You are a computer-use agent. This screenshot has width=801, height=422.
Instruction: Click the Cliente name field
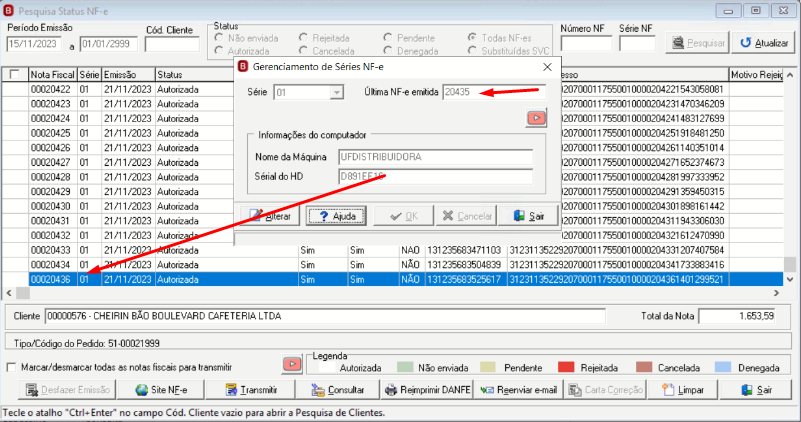point(325,316)
